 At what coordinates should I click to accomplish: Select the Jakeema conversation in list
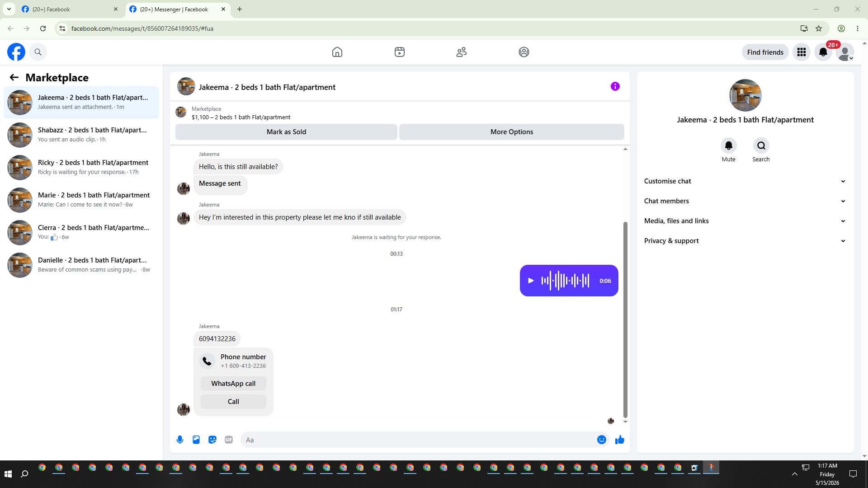pos(81,102)
